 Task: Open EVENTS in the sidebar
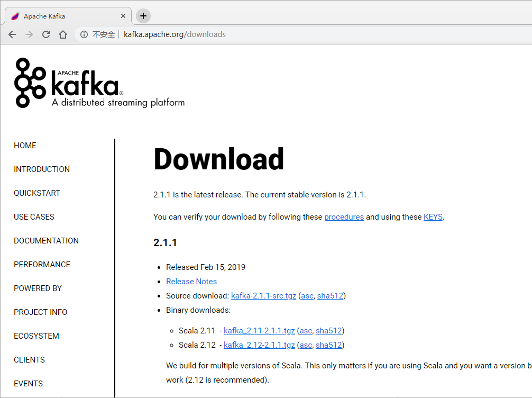click(28, 383)
